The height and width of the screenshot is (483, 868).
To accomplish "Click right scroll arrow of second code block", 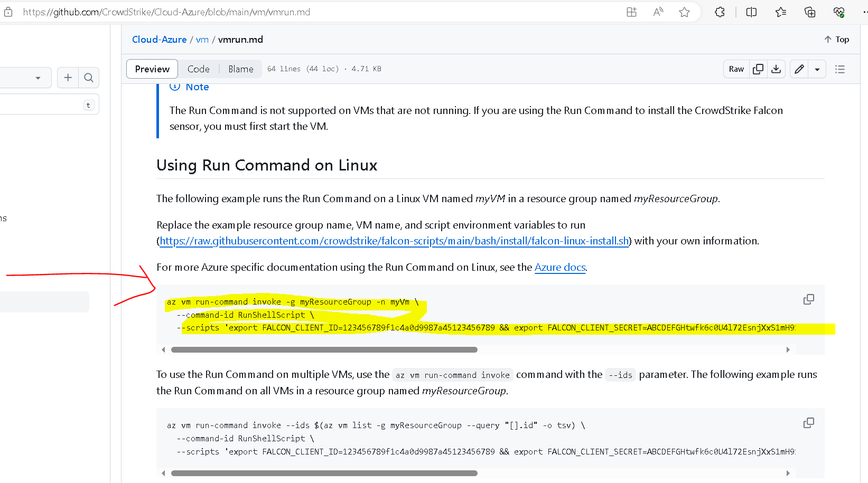I will click(x=788, y=473).
